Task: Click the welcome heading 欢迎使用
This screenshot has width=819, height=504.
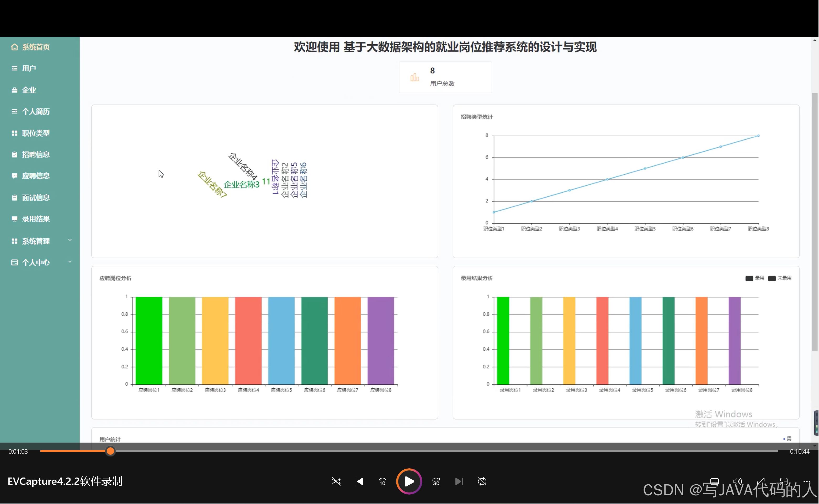Action: point(317,47)
